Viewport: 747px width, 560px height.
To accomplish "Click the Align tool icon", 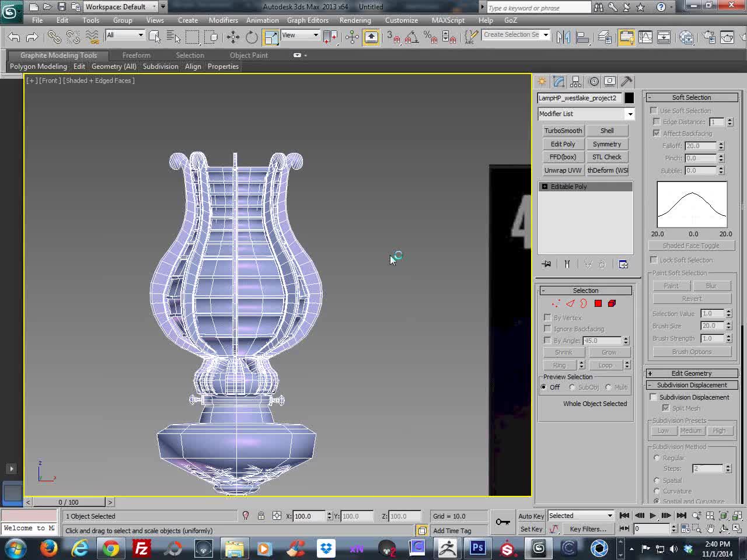I will tap(582, 37).
